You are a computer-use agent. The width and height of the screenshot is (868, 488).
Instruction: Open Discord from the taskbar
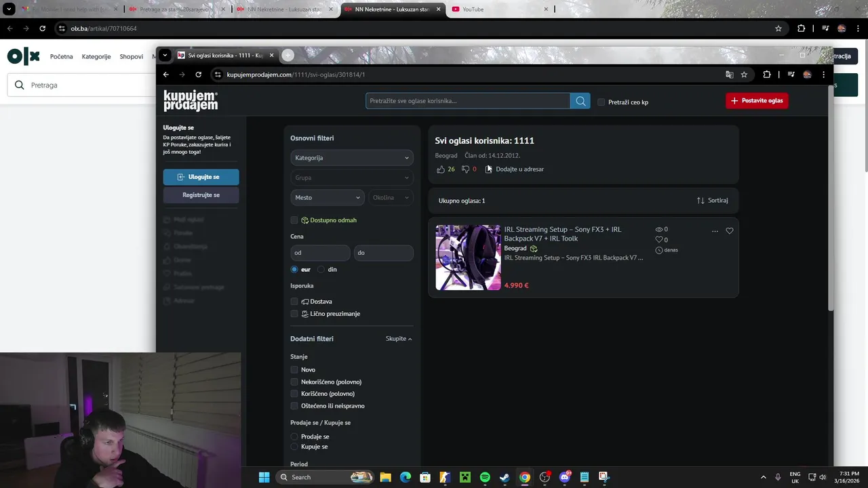(565, 477)
